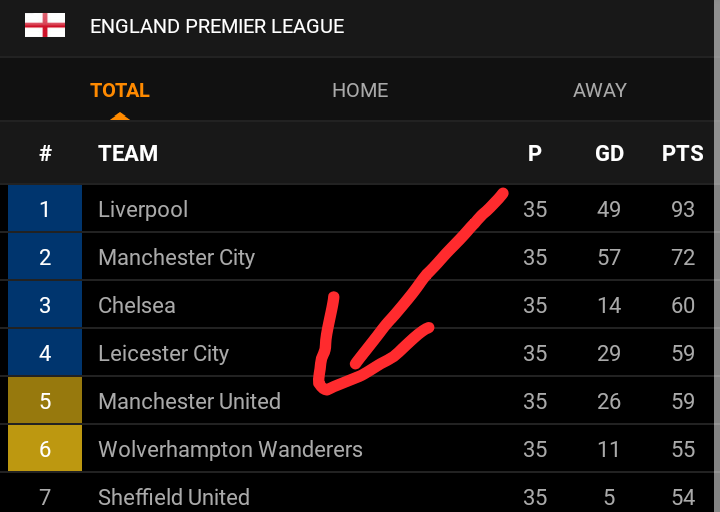Open Leicester City team page
This screenshot has height=512, width=720.
click(x=164, y=354)
